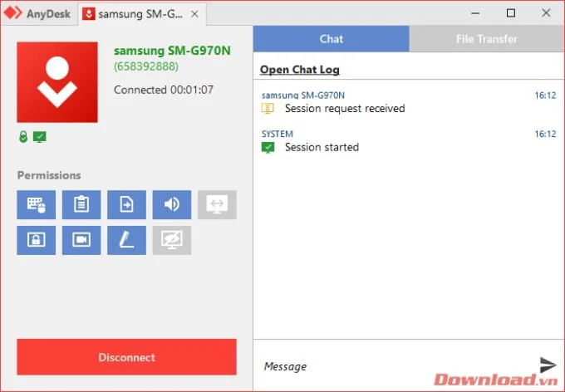This screenshot has width=565, height=392.
Task: Click the device name samsung SM-G970N heading
Action: point(172,51)
